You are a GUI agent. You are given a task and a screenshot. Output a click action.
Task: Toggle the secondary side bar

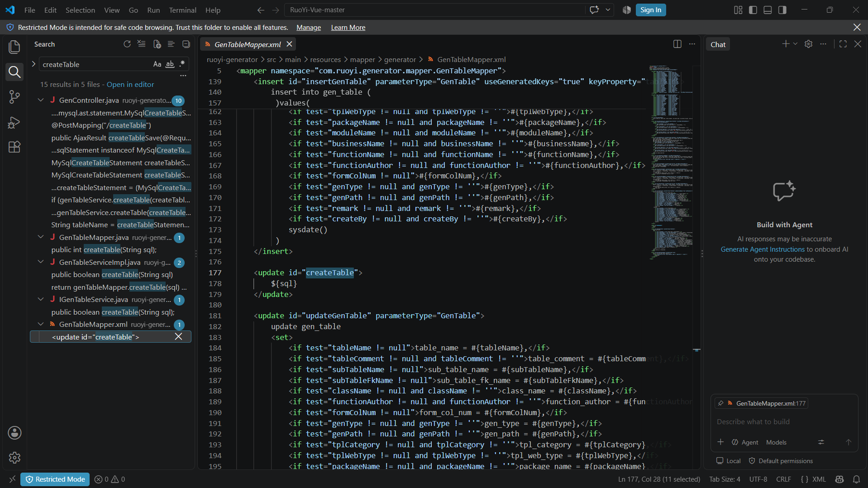click(782, 10)
